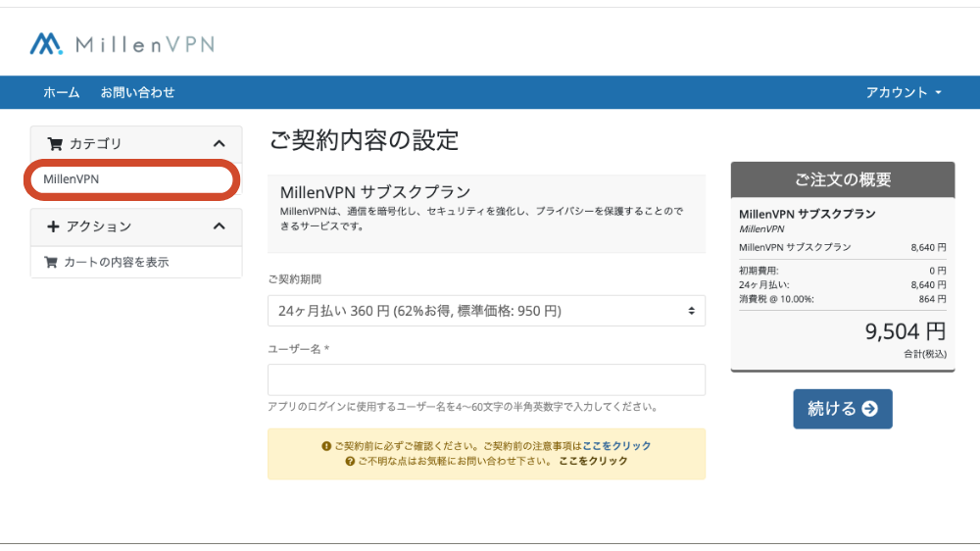
Task: Click the exclamation icon in the notice box
Action: pos(326,446)
